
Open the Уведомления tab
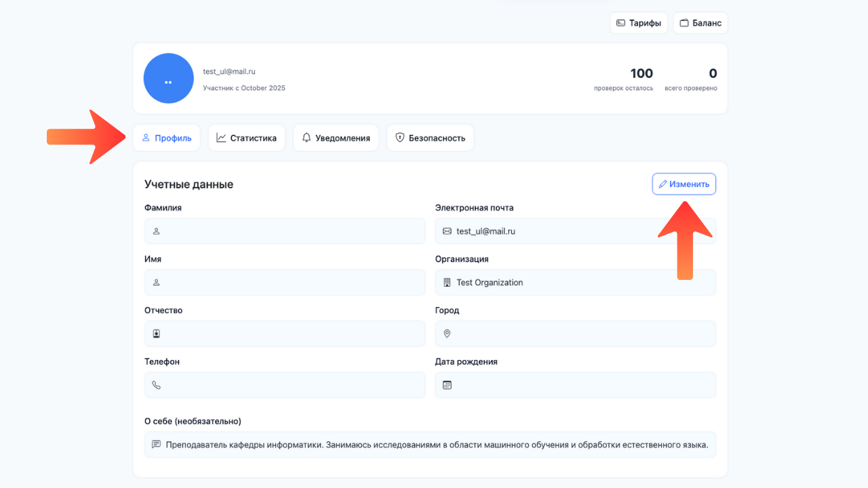[x=336, y=138]
